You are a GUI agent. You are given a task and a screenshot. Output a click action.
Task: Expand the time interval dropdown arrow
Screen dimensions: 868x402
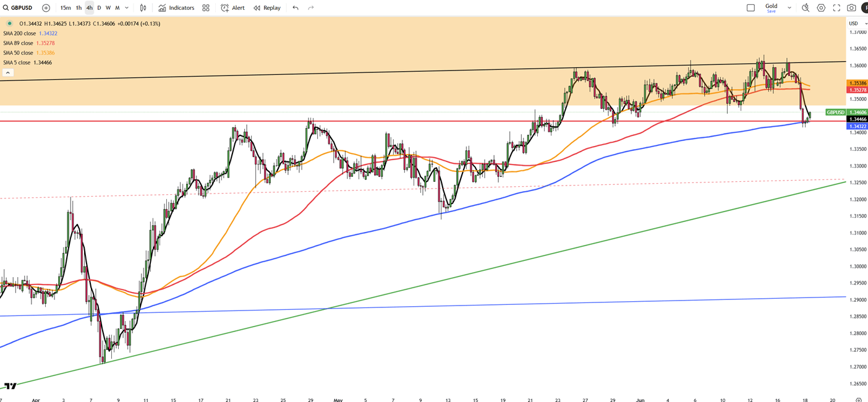pos(127,8)
